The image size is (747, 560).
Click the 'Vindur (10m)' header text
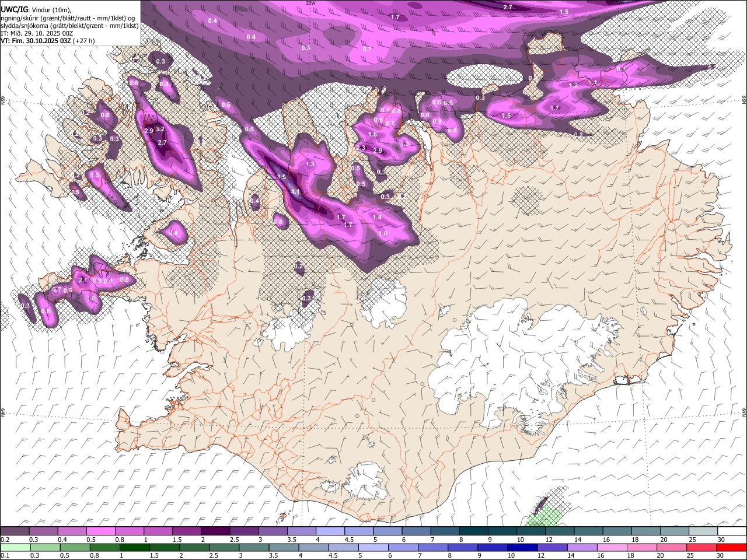click(x=50, y=10)
